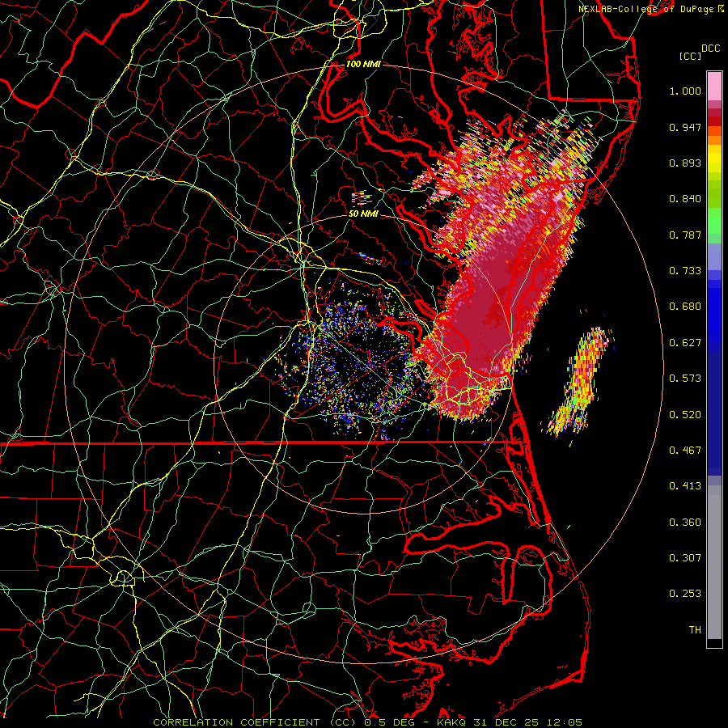Click the [CC] unit label

point(690,56)
